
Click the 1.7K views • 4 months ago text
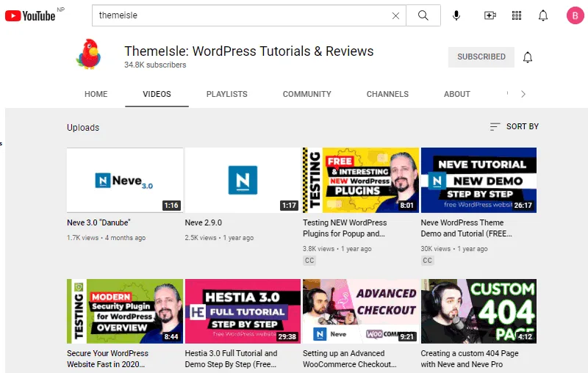pos(106,238)
